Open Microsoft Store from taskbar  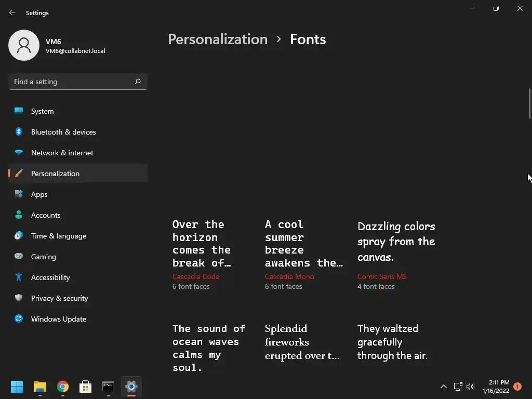86,387
